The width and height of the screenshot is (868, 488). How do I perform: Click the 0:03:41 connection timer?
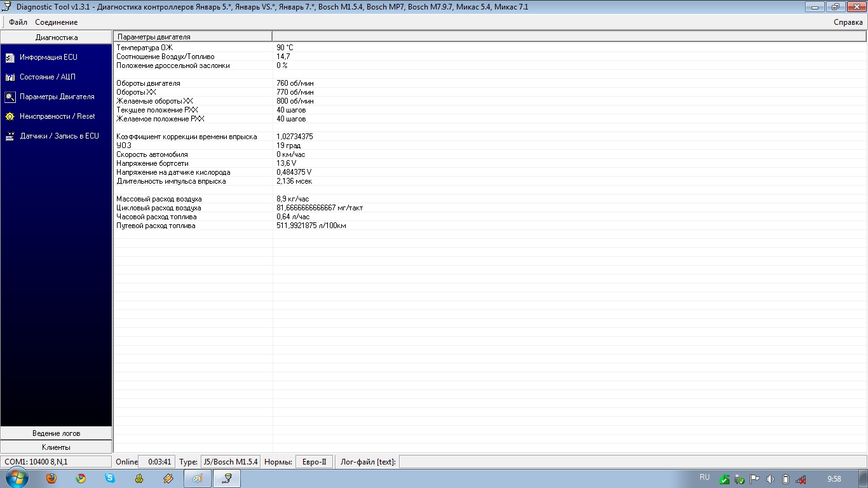pyautogui.click(x=156, y=462)
